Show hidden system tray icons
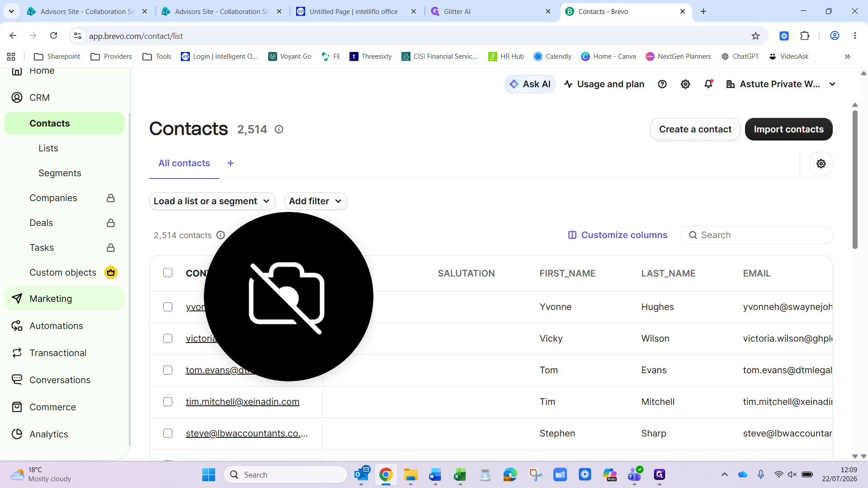The image size is (868, 488). click(x=724, y=474)
